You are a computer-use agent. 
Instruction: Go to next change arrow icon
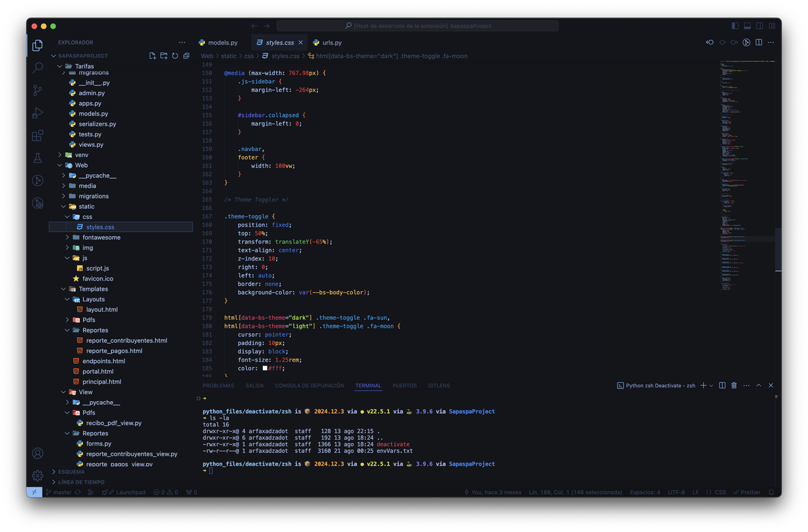pyautogui.click(x=734, y=43)
